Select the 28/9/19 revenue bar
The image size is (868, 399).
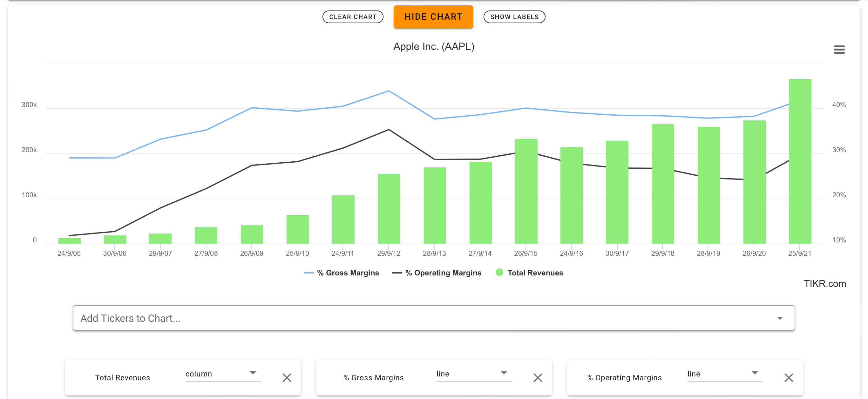tap(709, 185)
